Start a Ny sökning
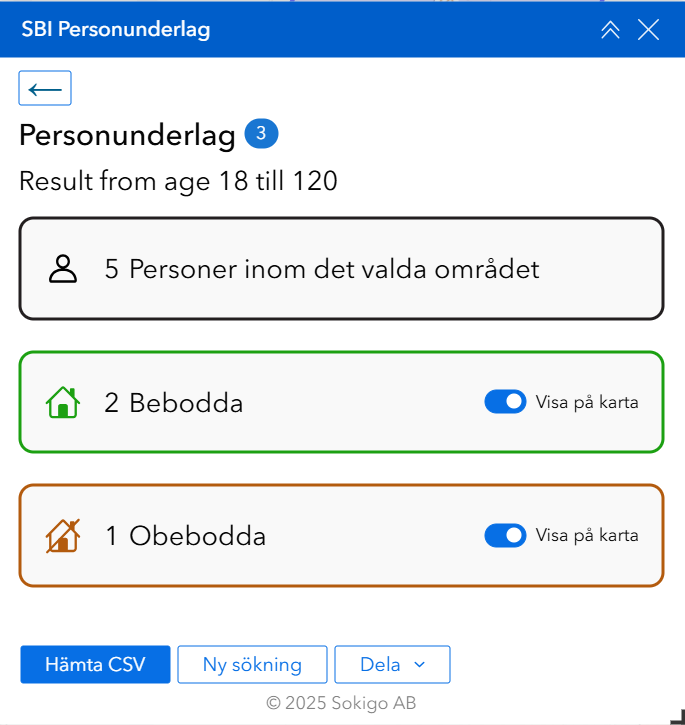Viewport: 685px width, 725px height. coord(252,665)
